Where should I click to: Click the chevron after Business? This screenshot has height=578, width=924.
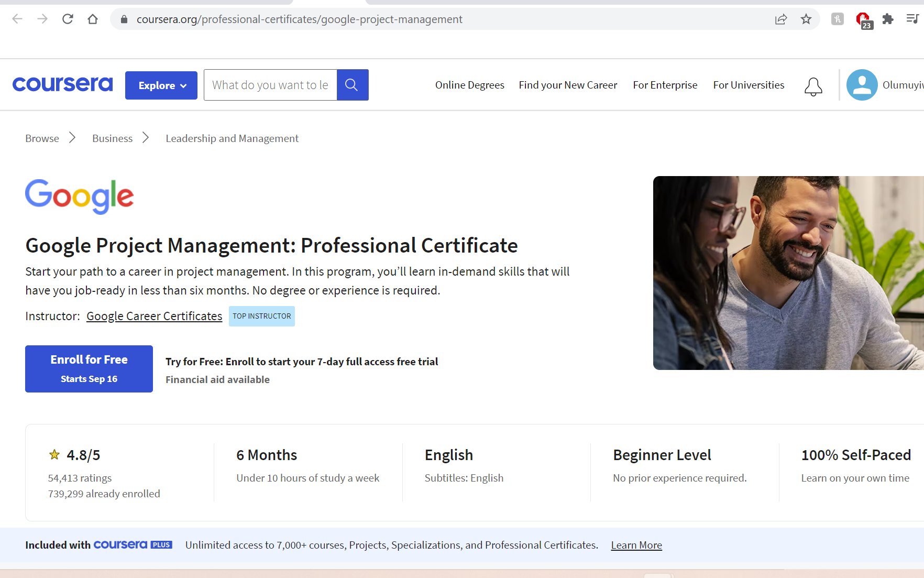[x=146, y=138]
